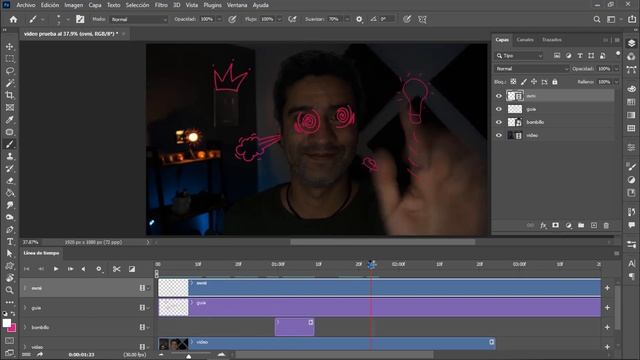The image size is (640, 360).
Task: Select the Horizontal Type tool
Action: (9, 242)
